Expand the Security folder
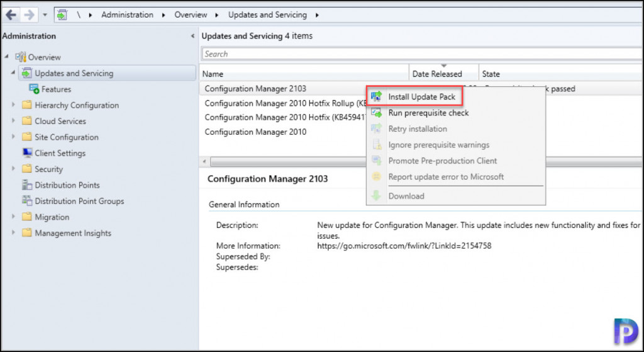 pyautogui.click(x=14, y=169)
